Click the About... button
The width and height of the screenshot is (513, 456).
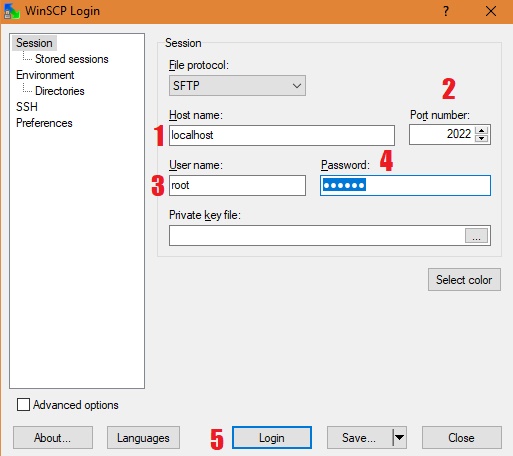pos(53,438)
